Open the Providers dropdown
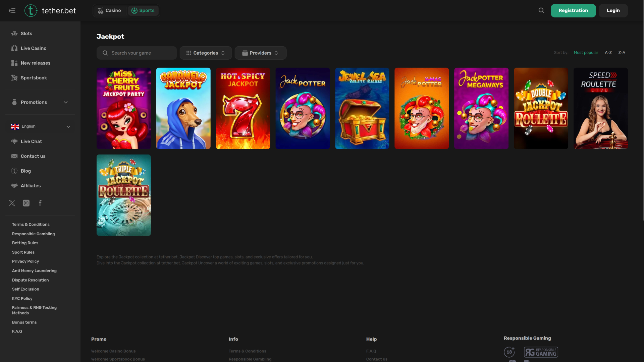Image resolution: width=644 pixels, height=362 pixels. (x=260, y=53)
